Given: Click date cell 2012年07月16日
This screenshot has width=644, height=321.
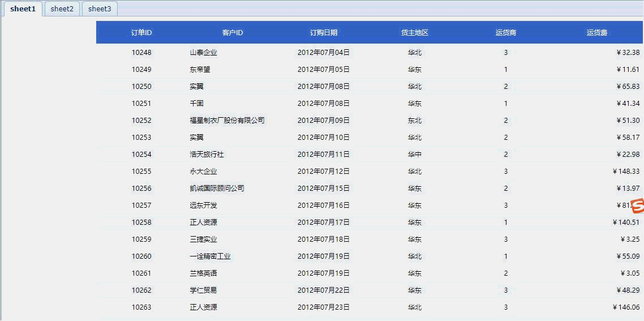Looking at the screenshot, I should [x=324, y=205].
